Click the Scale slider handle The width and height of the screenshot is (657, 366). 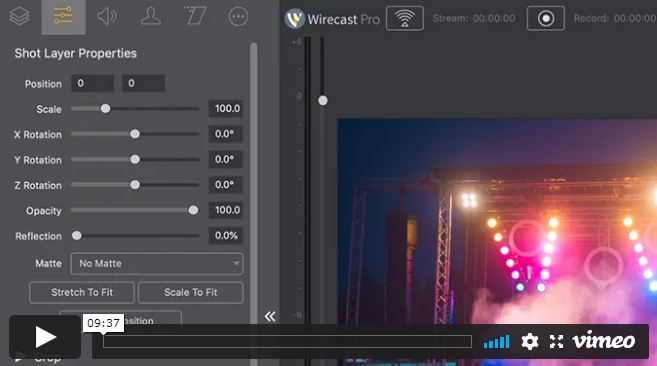(105, 109)
